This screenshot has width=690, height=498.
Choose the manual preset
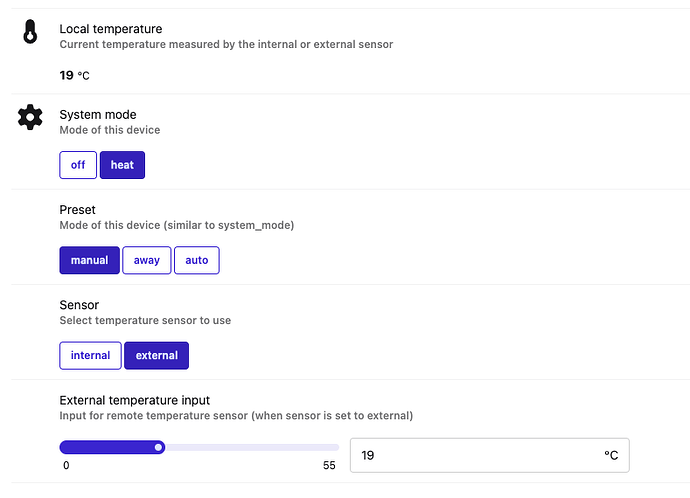[89, 260]
